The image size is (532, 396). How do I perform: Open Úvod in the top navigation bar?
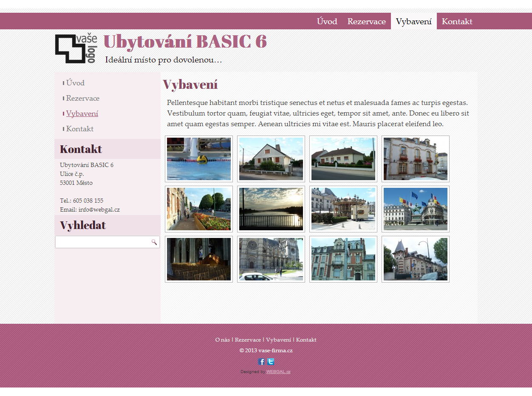point(327,21)
